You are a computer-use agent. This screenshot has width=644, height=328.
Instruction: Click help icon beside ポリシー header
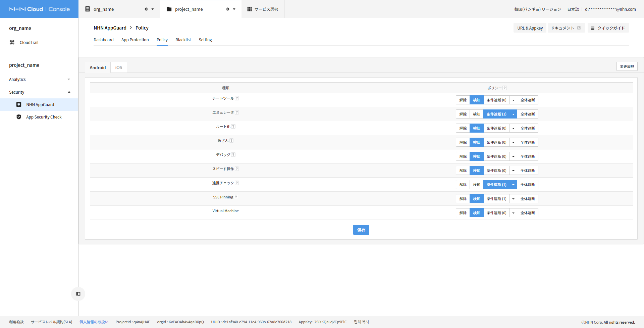505,88
